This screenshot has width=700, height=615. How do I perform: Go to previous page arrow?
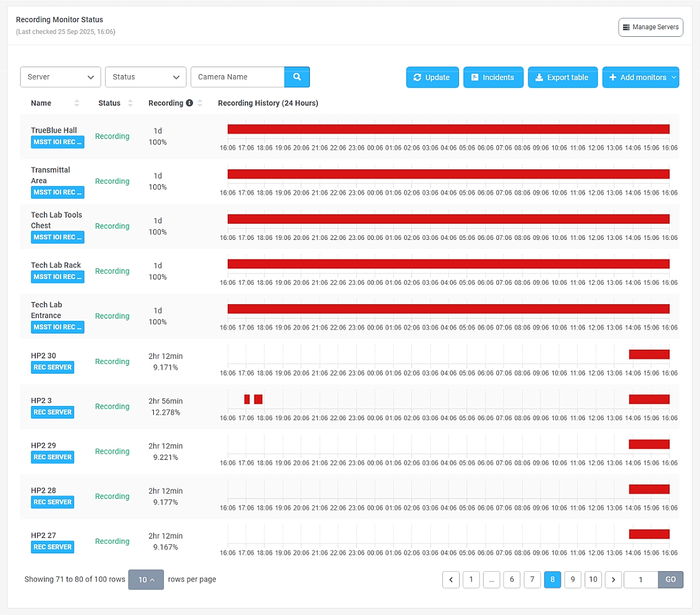click(x=451, y=579)
